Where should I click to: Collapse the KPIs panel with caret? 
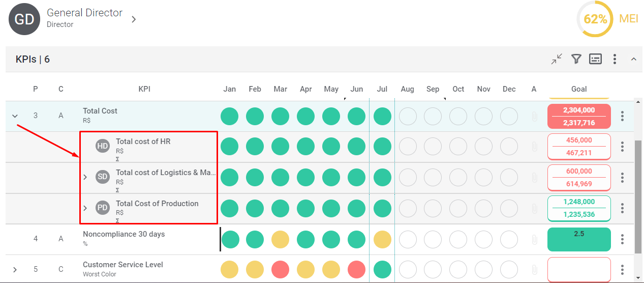click(633, 59)
